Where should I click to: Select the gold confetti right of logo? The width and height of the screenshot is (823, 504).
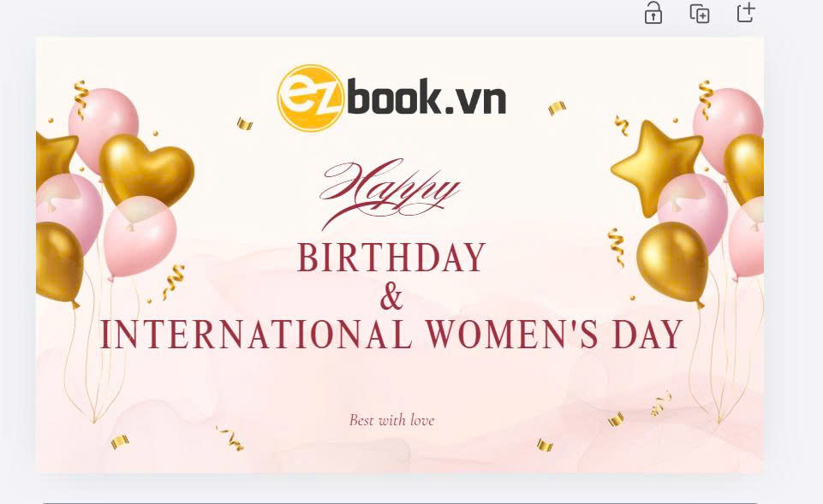click(557, 108)
